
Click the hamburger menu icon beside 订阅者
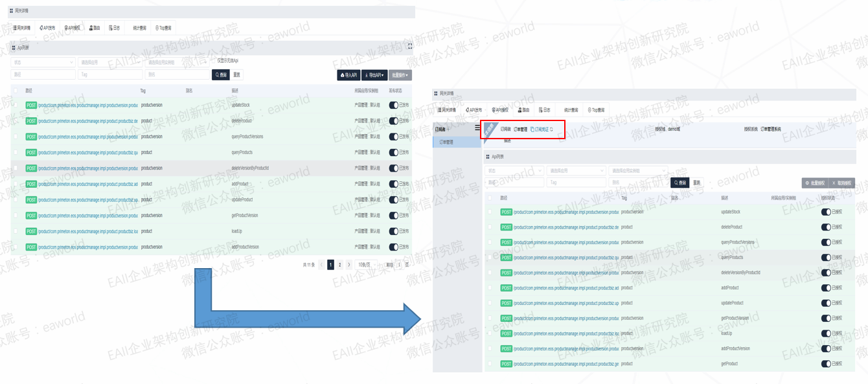click(478, 128)
